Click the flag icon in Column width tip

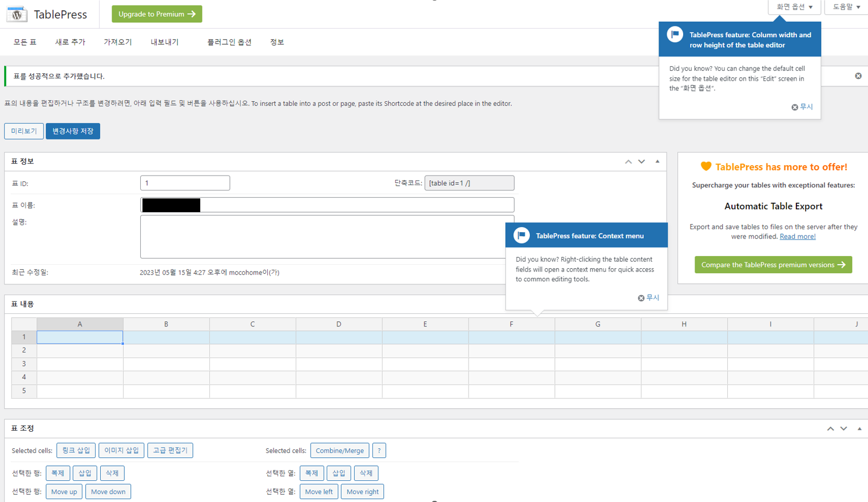point(675,34)
